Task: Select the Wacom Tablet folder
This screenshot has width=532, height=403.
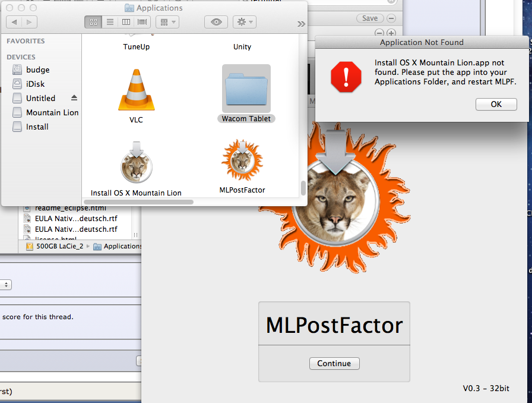Action: (x=246, y=89)
